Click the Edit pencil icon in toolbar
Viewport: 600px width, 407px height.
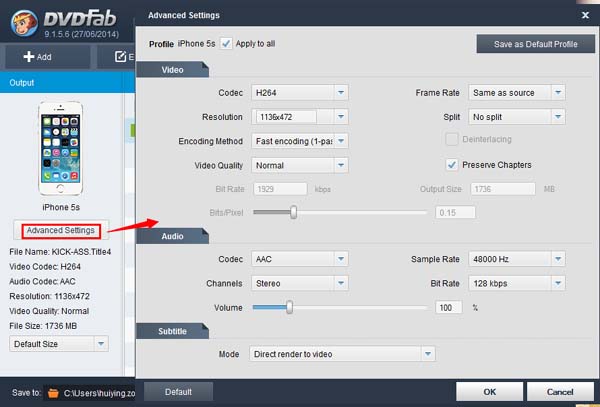pos(120,57)
